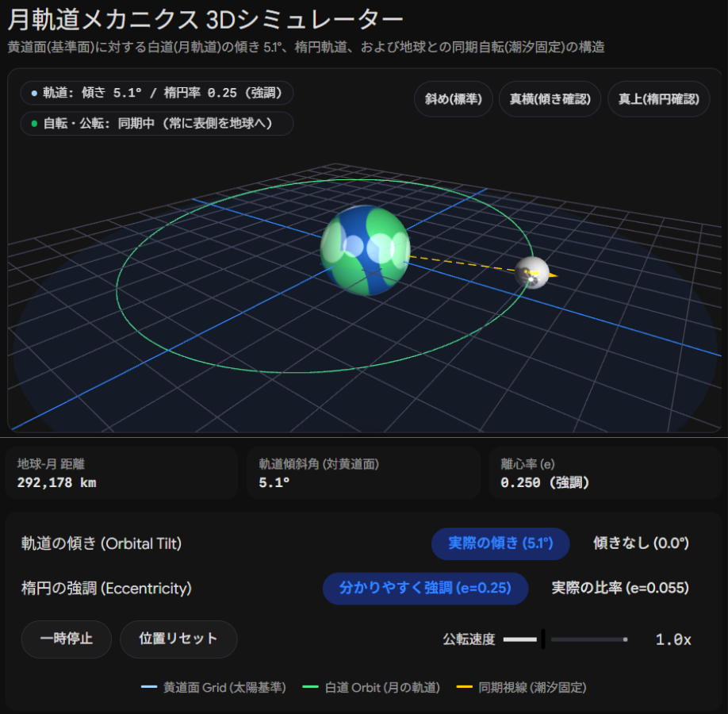Click the 楕円の強調 (Eccentricity) label

[x=106, y=589]
